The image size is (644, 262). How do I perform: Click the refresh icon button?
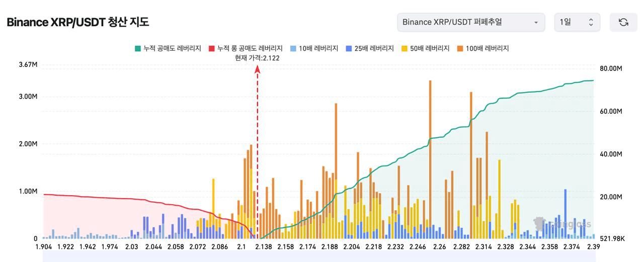pyautogui.click(x=623, y=22)
